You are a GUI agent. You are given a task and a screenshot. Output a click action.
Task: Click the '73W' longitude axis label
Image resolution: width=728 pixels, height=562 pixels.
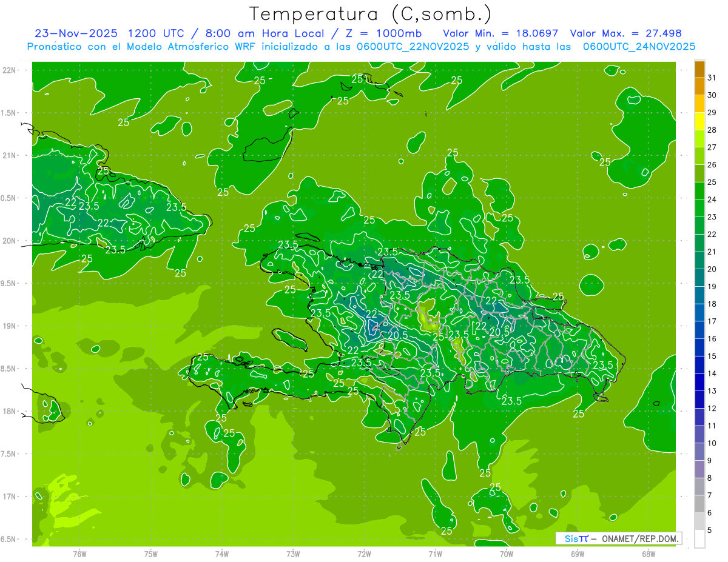[x=293, y=554]
